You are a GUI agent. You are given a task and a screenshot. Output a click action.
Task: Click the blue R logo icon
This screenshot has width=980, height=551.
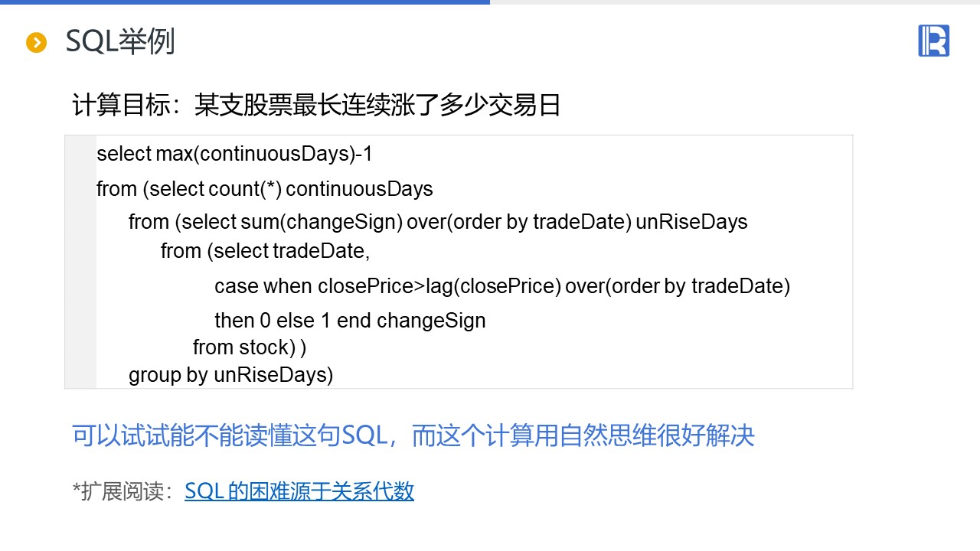coord(933,41)
